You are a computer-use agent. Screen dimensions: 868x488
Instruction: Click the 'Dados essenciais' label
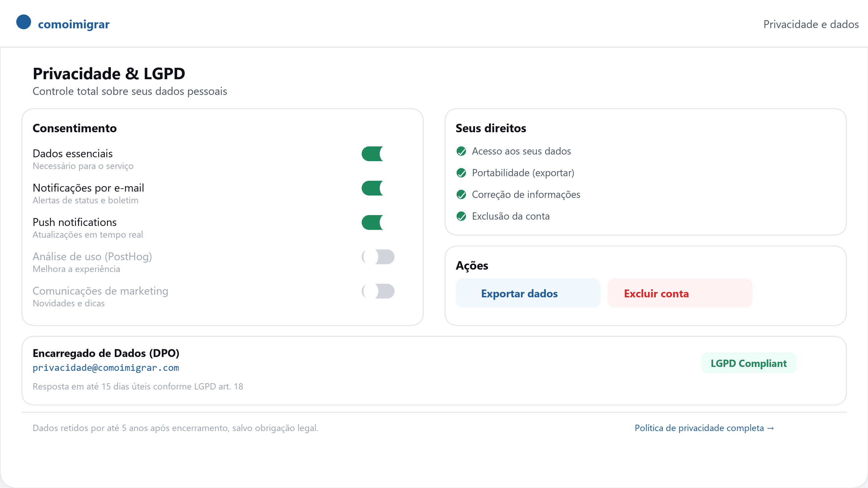pyautogui.click(x=72, y=154)
